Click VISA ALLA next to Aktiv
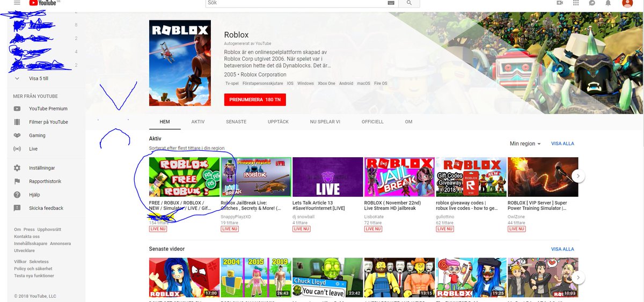The image size is (644, 302). 562,144
